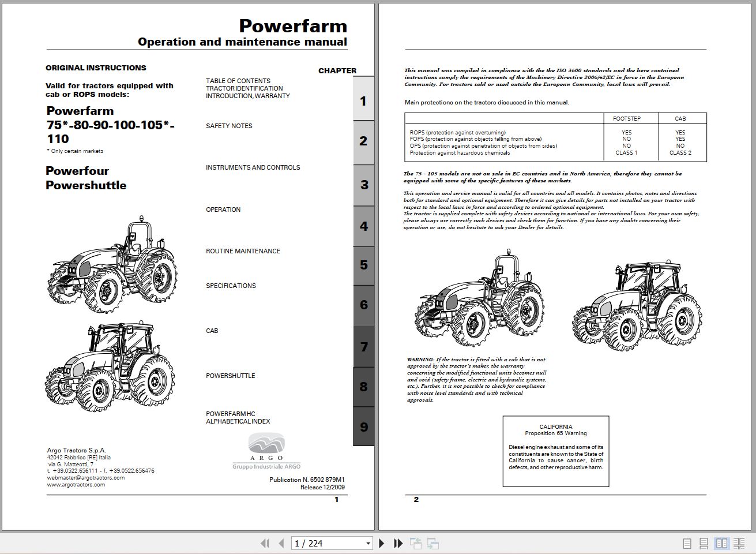Image resolution: width=756 pixels, height=554 pixels.
Task: Go to the previous page
Action: (281, 543)
